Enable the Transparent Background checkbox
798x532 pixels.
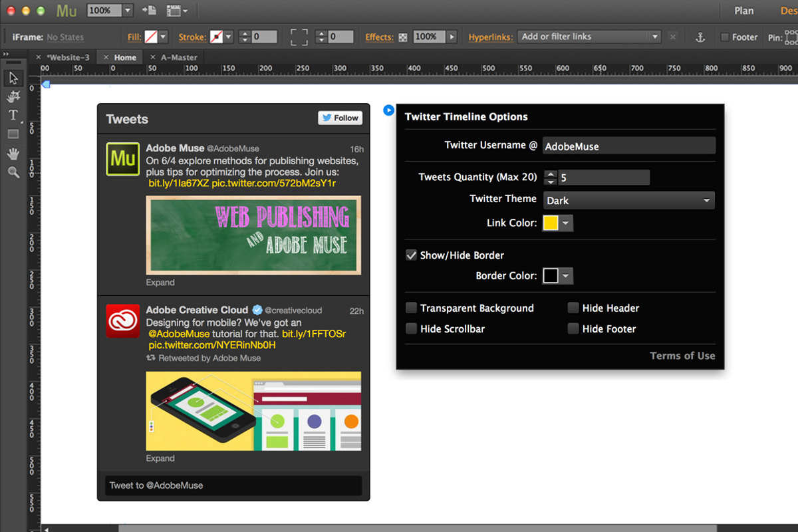412,308
